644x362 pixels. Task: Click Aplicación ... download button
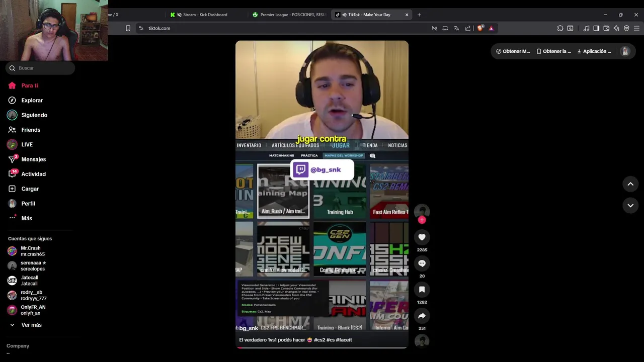click(x=594, y=51)
